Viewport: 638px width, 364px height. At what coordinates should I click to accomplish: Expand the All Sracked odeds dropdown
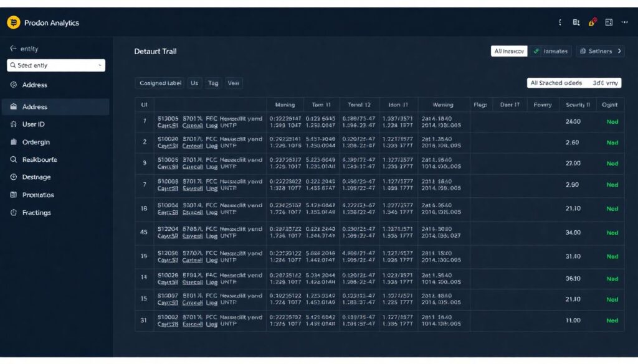click(573, 82)
